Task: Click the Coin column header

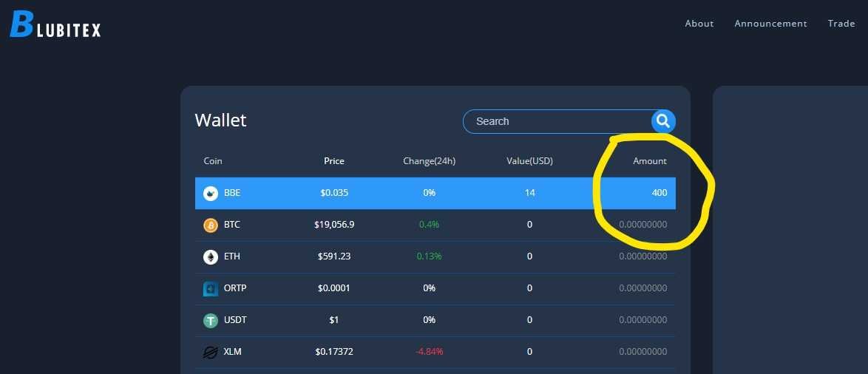Action: point(213,161)
